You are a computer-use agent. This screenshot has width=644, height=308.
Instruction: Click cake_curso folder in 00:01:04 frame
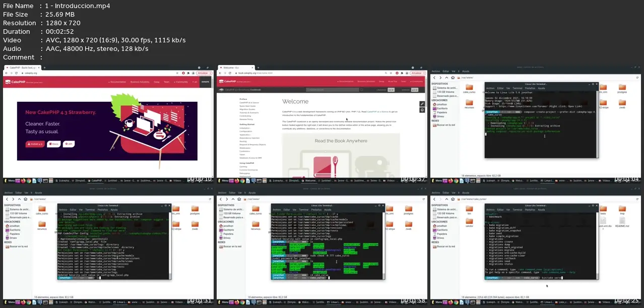pos(469,89)
